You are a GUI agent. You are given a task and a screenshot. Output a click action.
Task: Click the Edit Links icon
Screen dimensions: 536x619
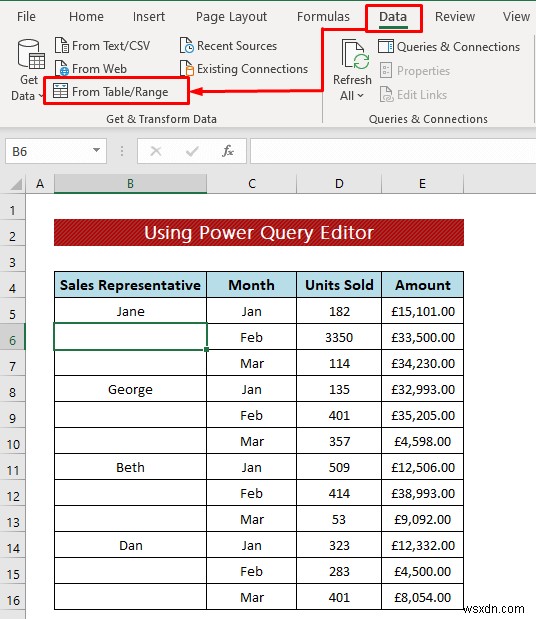386,94
